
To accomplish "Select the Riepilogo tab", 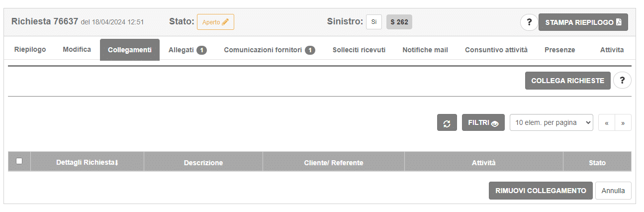I will 30,50.
